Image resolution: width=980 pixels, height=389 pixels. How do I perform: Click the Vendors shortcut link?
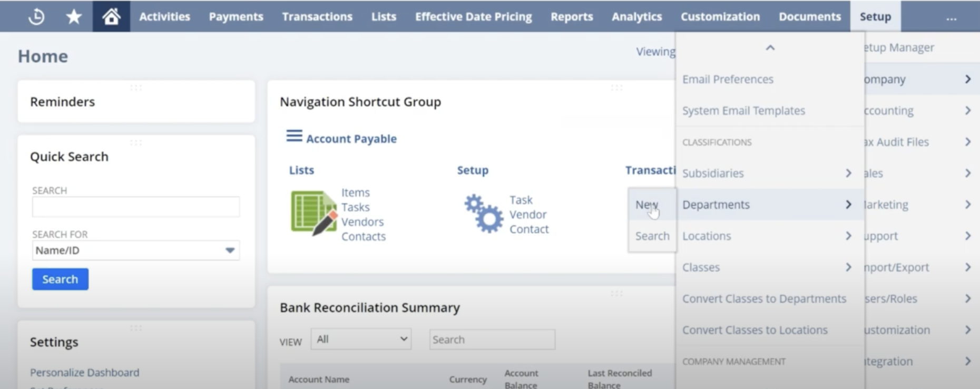pyautogui.click(x=362, y=221)
